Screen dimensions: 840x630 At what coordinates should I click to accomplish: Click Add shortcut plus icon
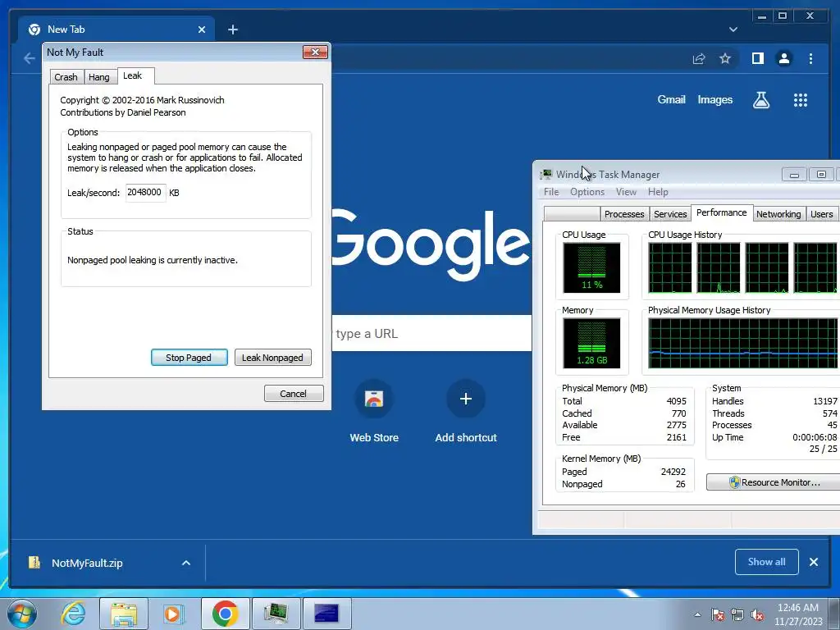(x=466, y=399)
